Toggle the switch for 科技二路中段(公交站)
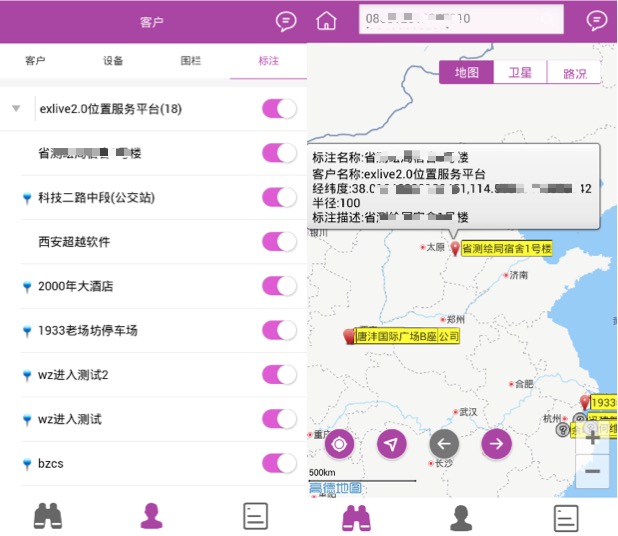 click(279, 197)
